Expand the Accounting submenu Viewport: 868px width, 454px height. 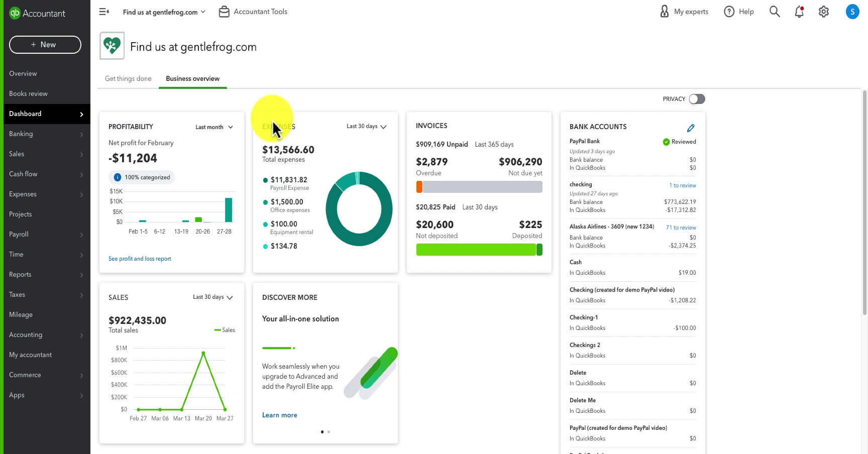[81, 335]
